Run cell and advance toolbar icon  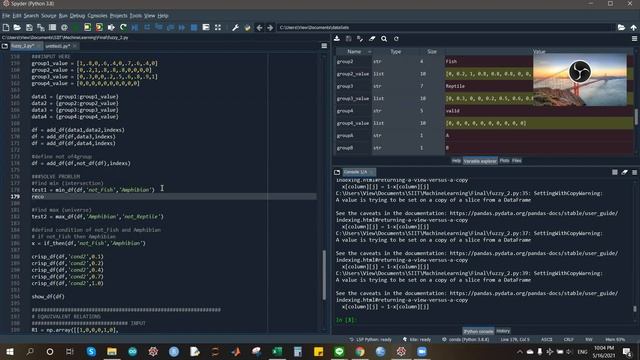[99, 27]
